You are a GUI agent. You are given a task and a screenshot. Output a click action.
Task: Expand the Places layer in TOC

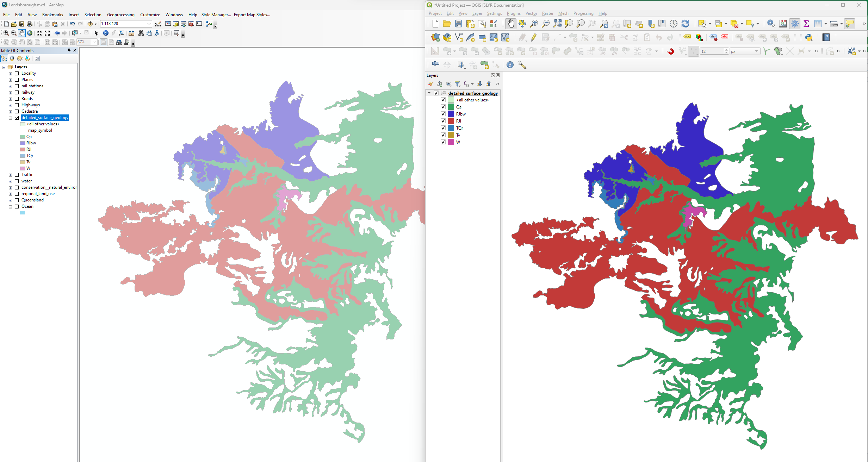pyautogui.click(x=10, y=80)
